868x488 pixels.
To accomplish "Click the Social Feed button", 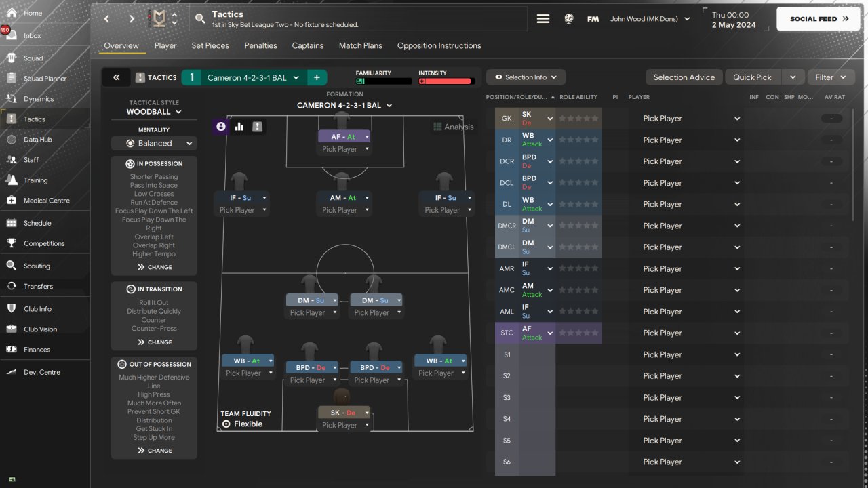I will [x=819, y=19].
